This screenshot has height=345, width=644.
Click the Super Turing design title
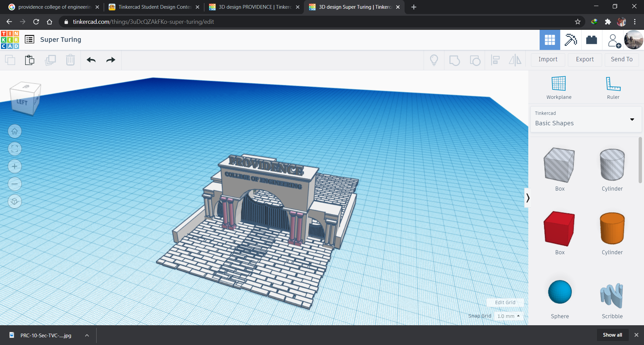pos(61,40)
